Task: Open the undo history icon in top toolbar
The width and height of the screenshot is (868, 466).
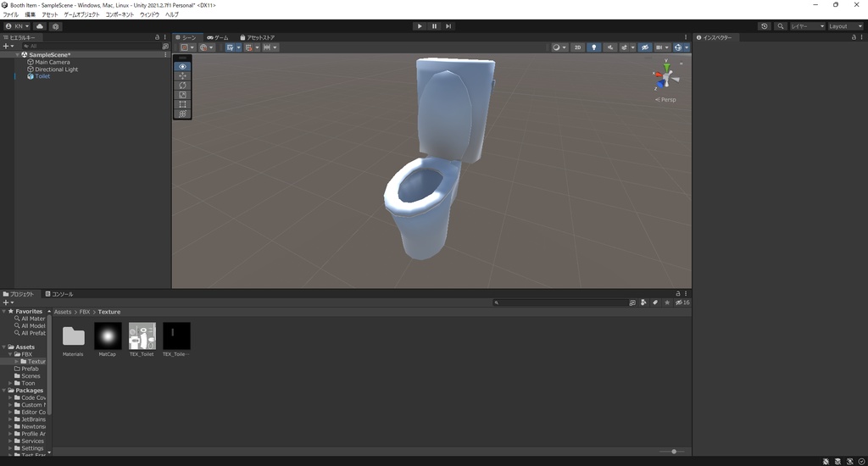Action: tap(765, 26)
